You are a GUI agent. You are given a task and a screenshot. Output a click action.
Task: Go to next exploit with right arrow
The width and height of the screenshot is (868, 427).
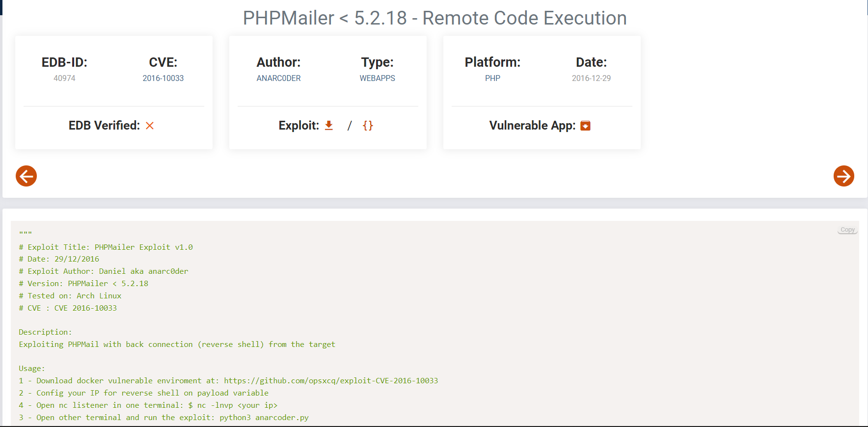point(844,176)
